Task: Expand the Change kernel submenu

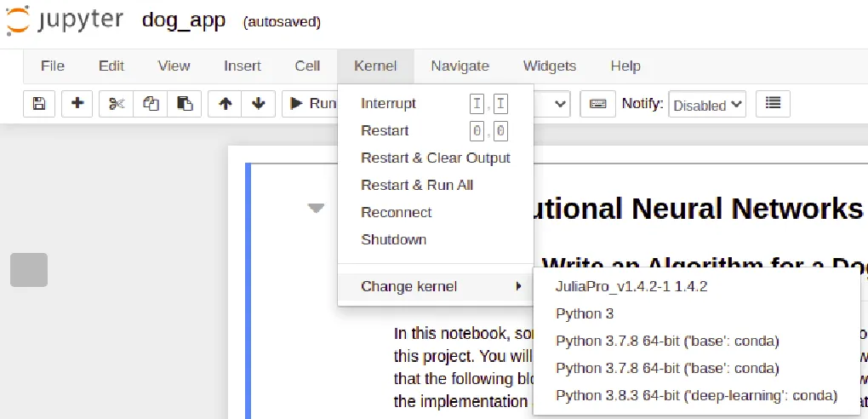Action: [x=436, y=286]
